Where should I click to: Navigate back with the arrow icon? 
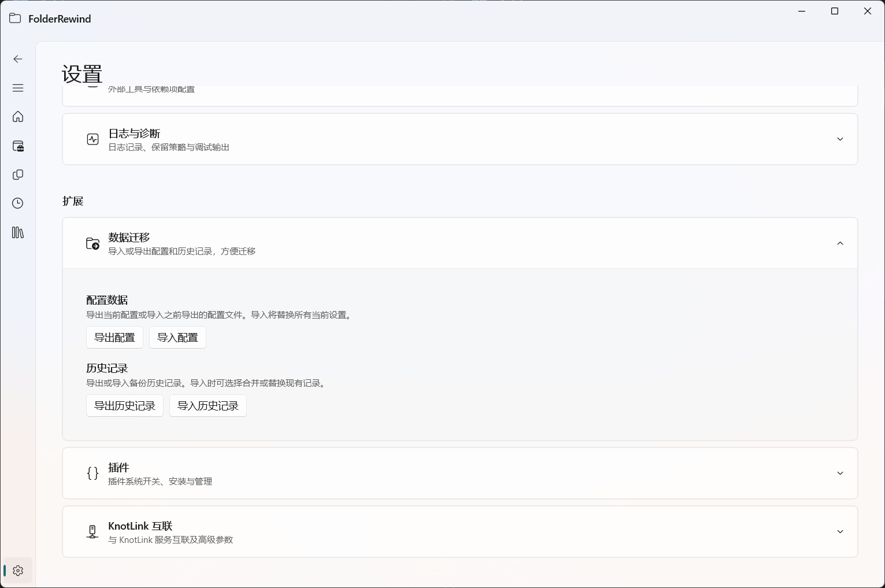(x=18, y=59)
